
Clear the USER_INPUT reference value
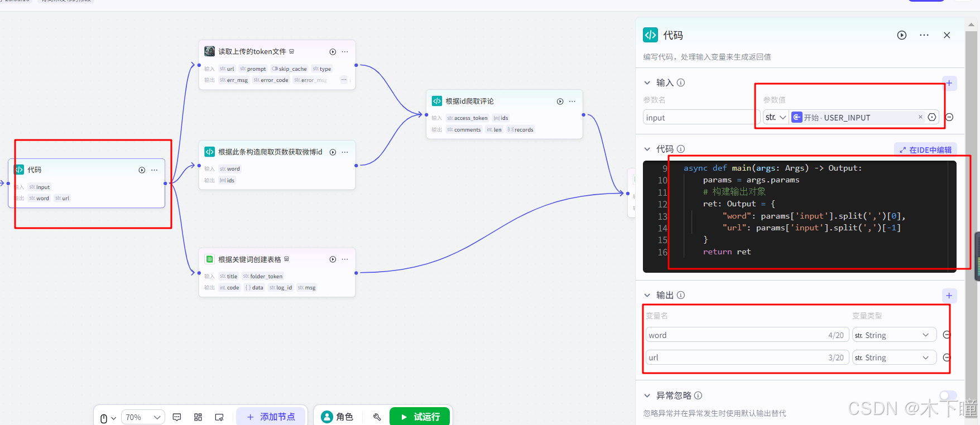point(920,117)
